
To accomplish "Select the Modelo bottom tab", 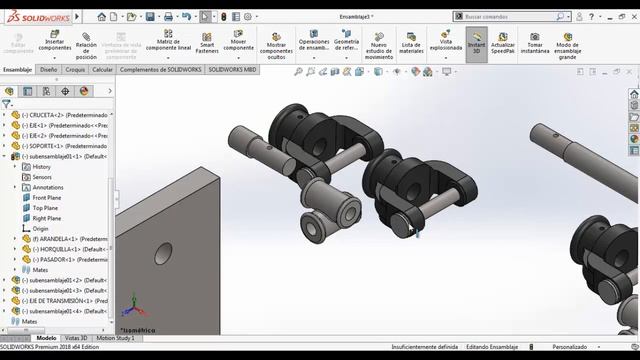I will coord(46,338).
